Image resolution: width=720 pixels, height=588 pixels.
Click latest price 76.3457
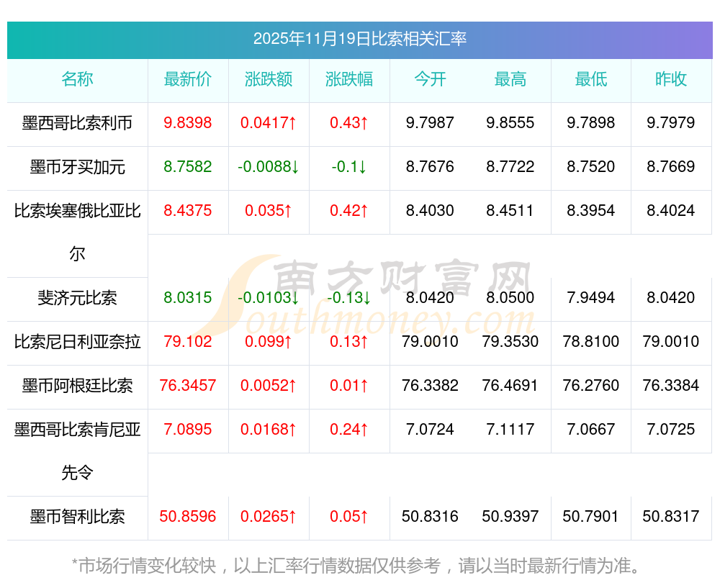click(x=187, y=386)
